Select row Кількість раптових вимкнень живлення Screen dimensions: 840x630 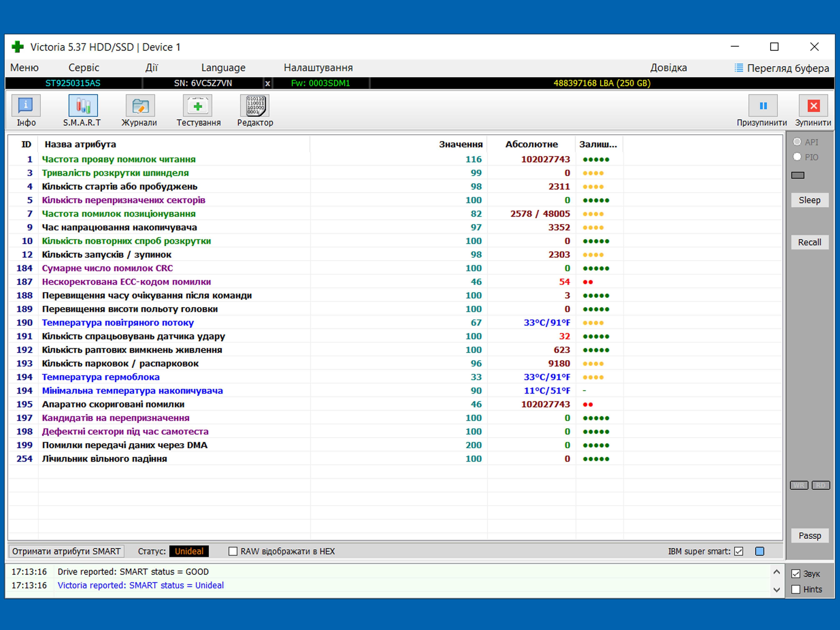tap(395, 350)
